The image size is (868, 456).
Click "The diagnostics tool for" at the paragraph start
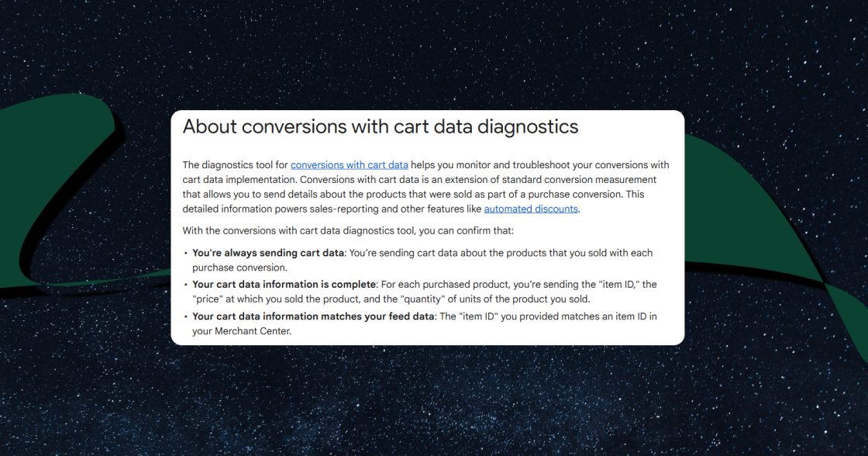[236, 164]
